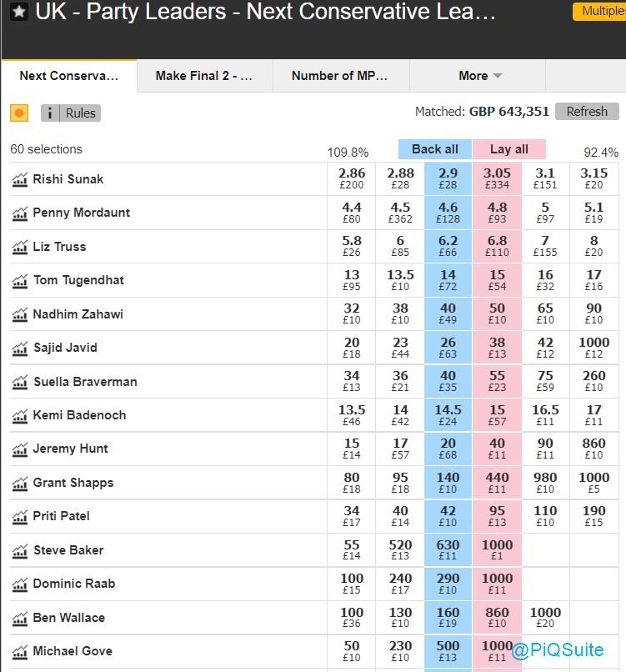The image size is (626, 672).
Task: Open the chart icon for Ben Wallace
Action: tap(20, 618)
